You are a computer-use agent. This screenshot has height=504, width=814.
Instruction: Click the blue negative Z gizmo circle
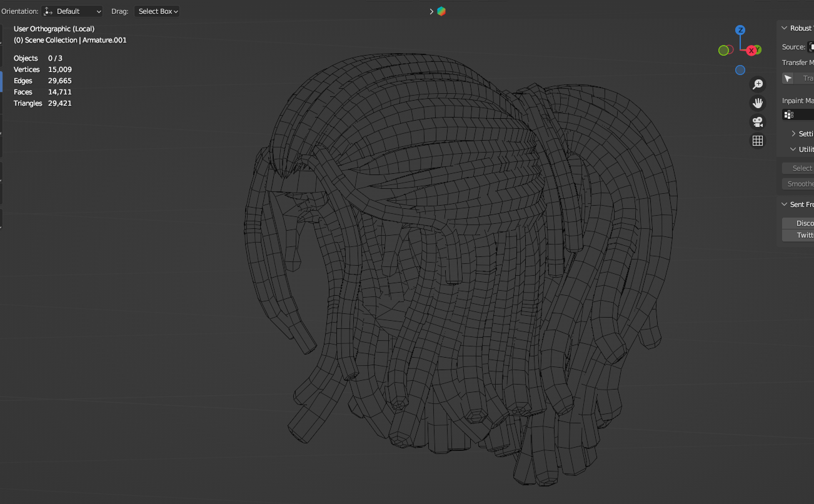pyautogui.click(x=740, y=70)
